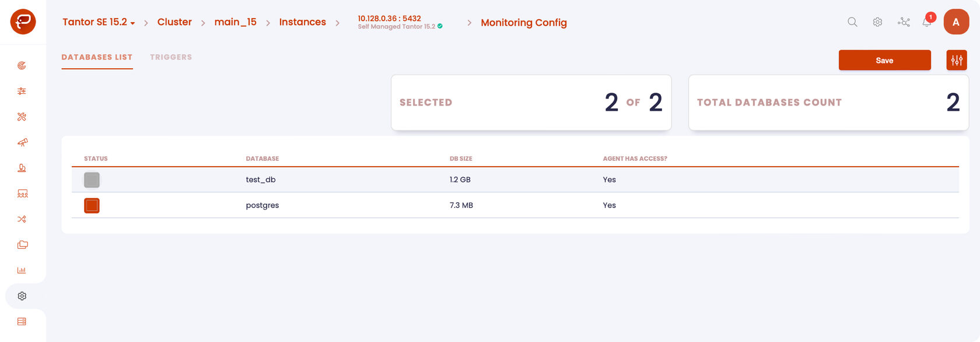Open the bar chart icon in sidebar
This screenshot has width=980, height=342.
pos(22,270)
